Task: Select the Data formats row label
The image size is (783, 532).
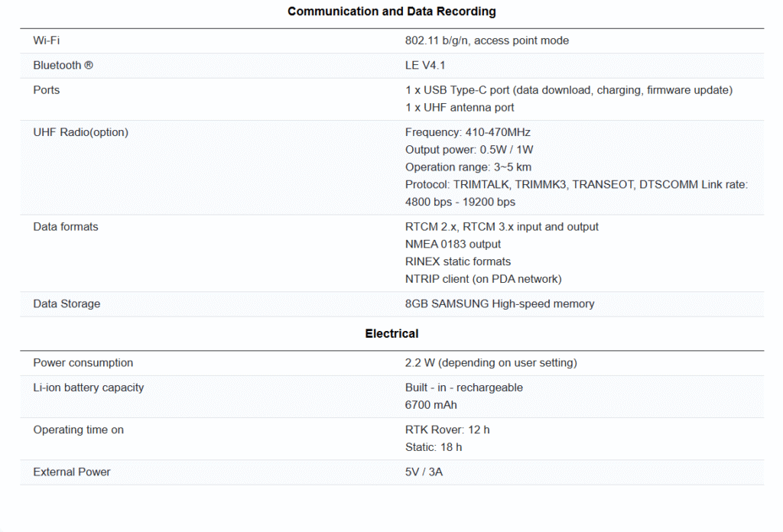Action: point(66,227)
